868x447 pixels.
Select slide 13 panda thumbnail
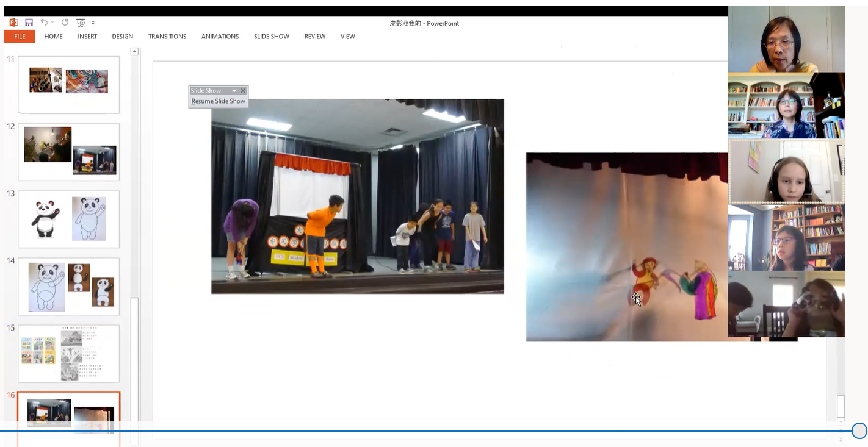[x=68, y=219]
